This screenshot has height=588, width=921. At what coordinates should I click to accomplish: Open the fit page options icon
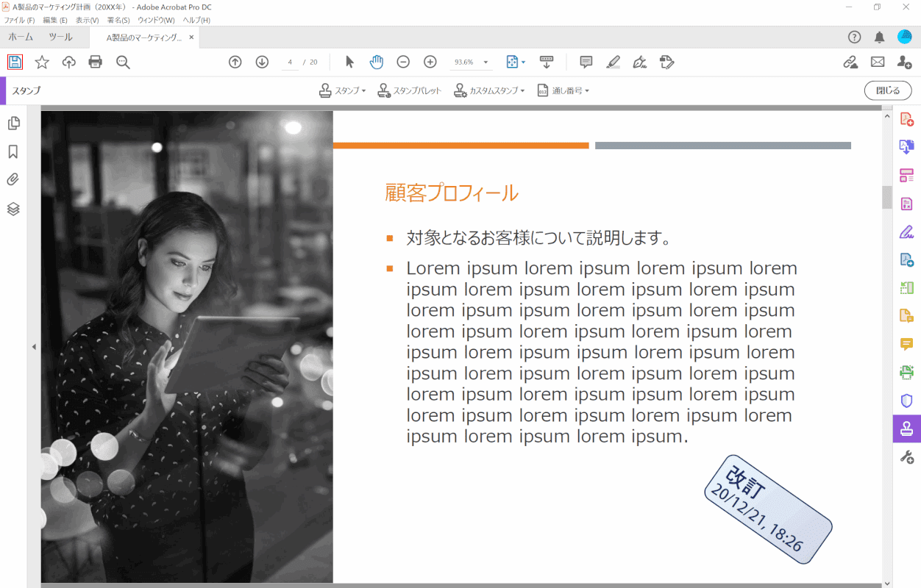(516, 62)
